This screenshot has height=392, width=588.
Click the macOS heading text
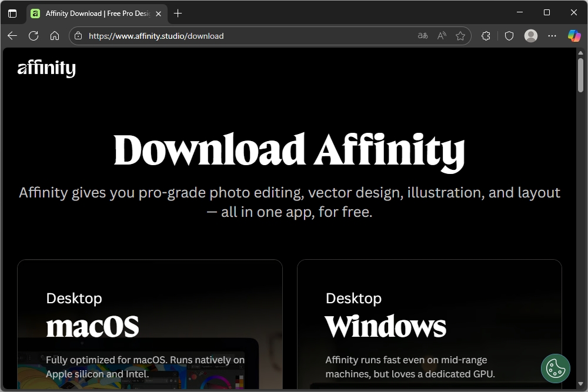(93, 326)
